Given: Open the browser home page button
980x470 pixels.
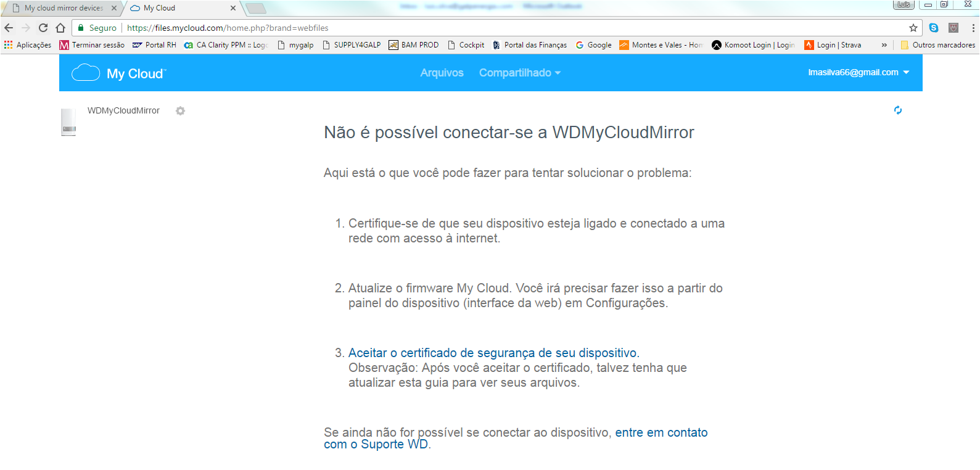Looking at the screenshot, I should pos(60,28).
